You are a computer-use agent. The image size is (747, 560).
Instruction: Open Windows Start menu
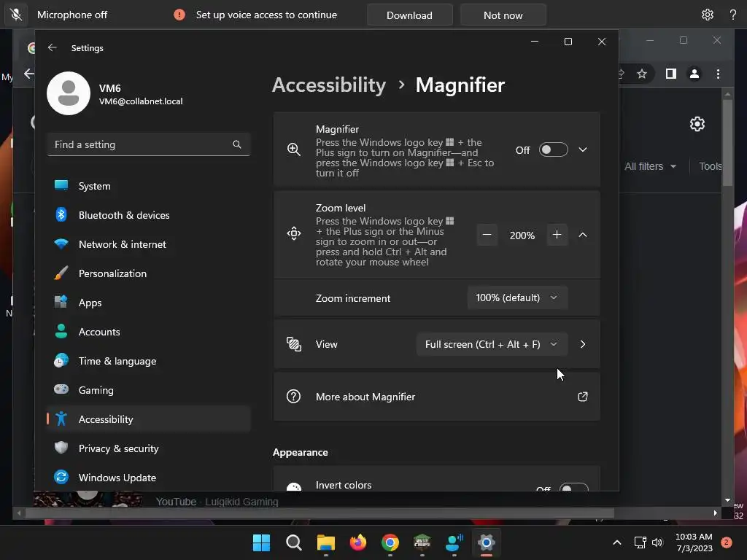tap(261, 542)
